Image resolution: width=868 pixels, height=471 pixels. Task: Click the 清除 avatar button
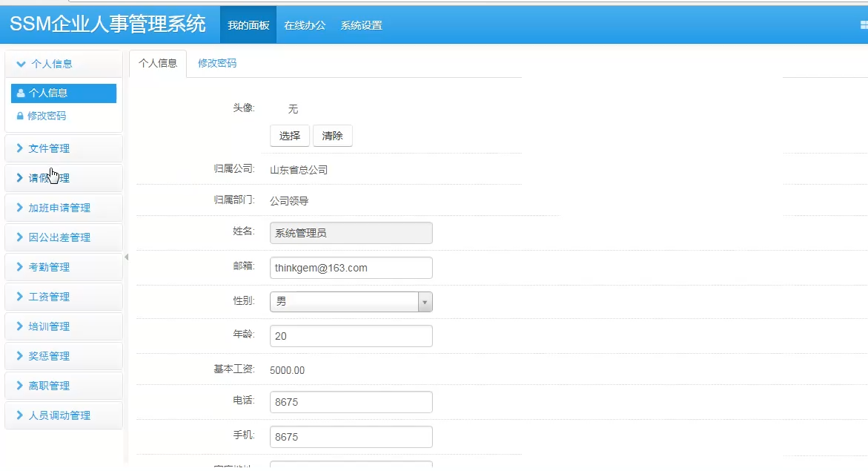pyautogui.click(x=332, y=136)
